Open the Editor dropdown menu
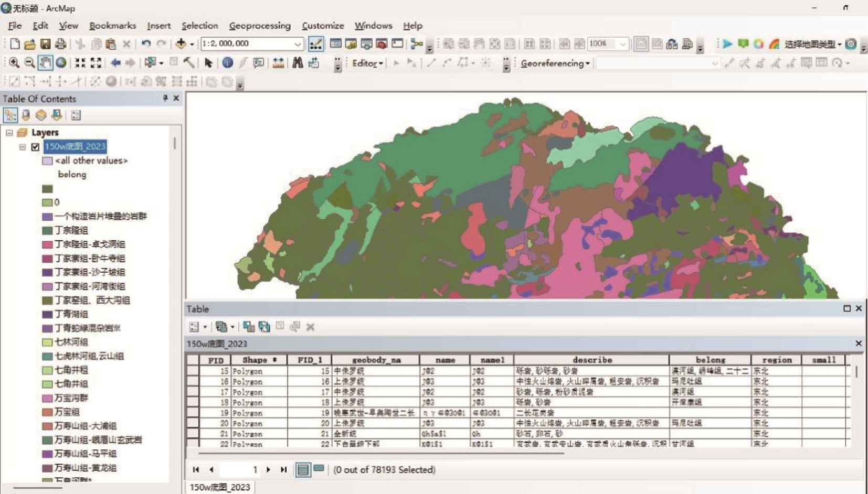The image size is (868, 494). point(367,63)
